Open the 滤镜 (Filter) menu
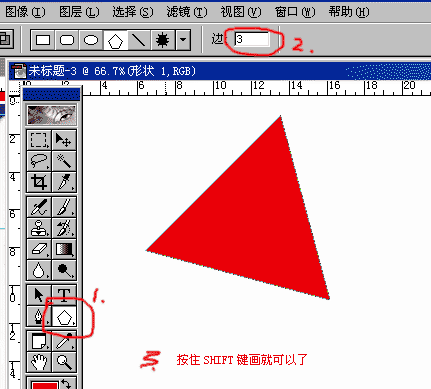431x389 pixels. click(187, 12)
